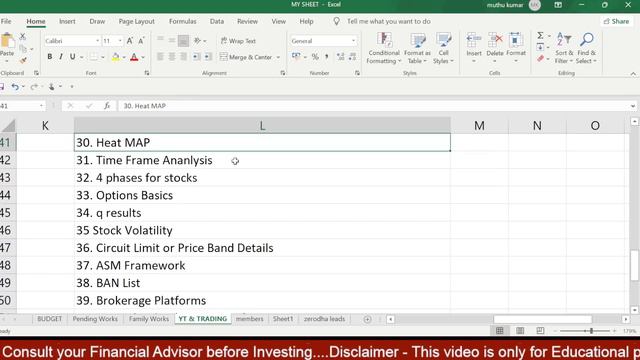
Task: Click the Insert cells icon
Action: coord(474,40)
